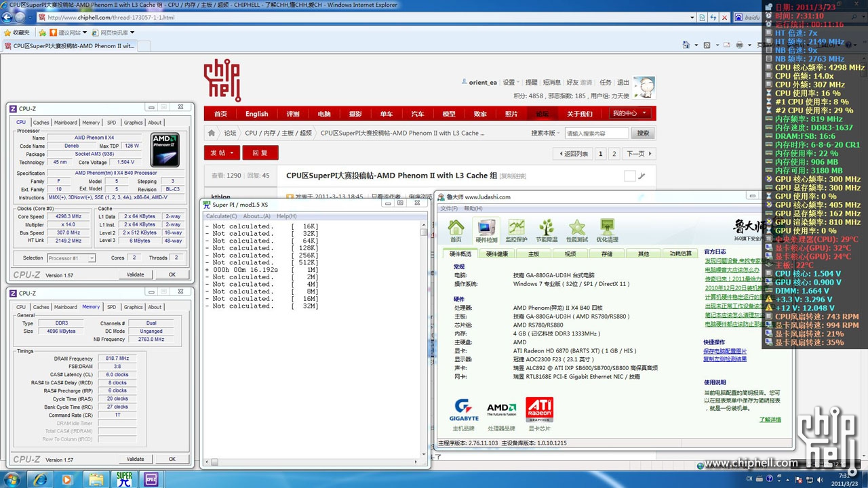Screen dimensions: 868x488
Task: Open CPU-Z from taskbar
Action: point(151,479)
